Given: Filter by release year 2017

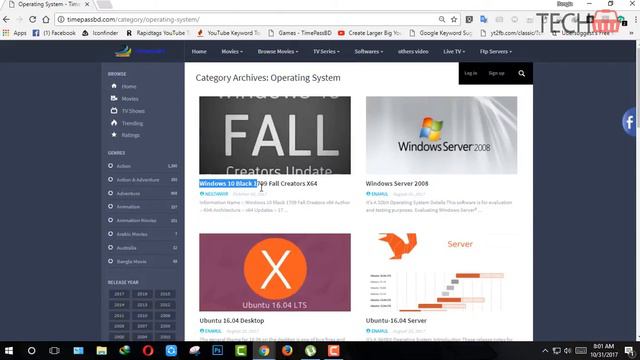Looking at the screenshot, I should (x=119, y=294).
